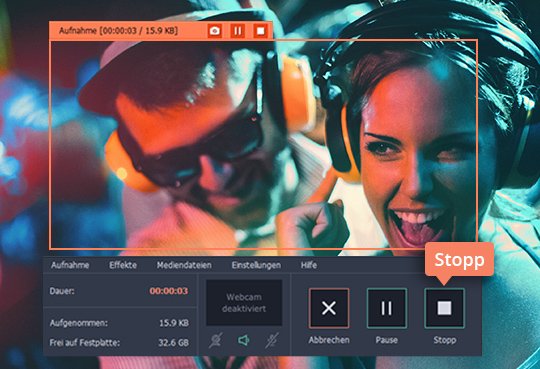Viewport: 540px width, 369px height.
Task: Click the Stopp label below the button
Action: pyautogui.click(x=445, y=340)
